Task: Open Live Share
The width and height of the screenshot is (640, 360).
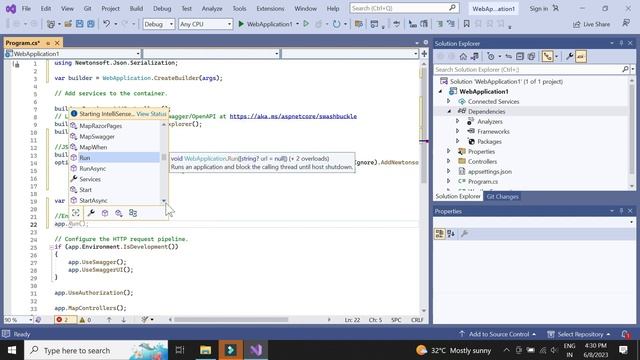Action: tap(591, 24)
